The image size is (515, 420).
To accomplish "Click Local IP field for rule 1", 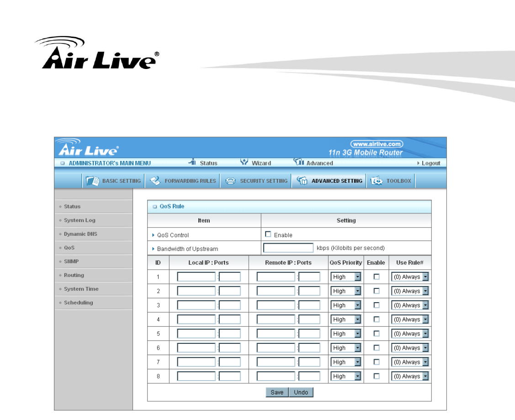I will (196, 277).
